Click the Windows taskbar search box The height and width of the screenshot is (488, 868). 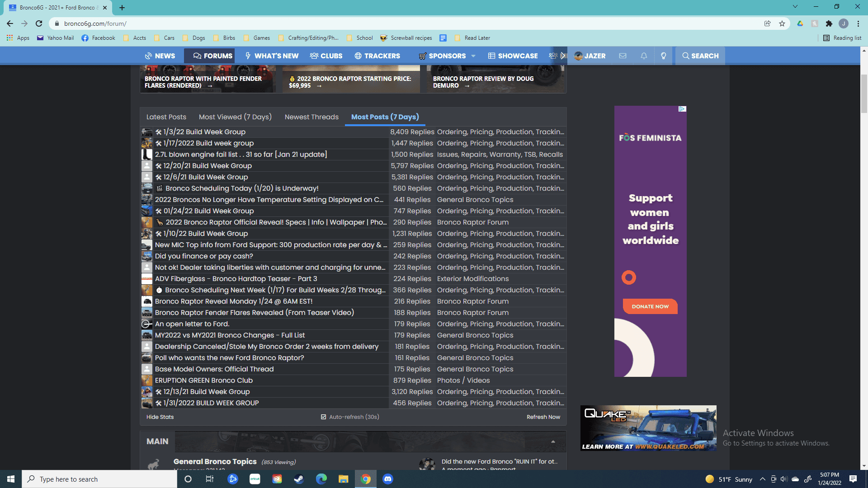(x=99, y=479)
